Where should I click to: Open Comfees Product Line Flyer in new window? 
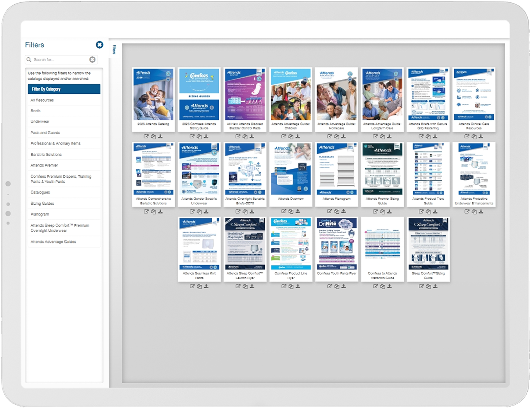(x=284, y=287)
